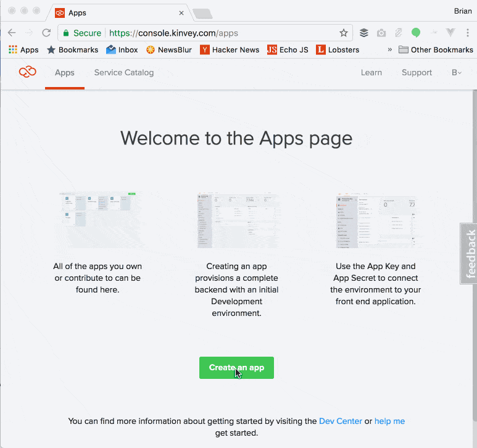Screen dimensions: 477x448
Task: Click the URL address bar
Action: pos(205,33)
